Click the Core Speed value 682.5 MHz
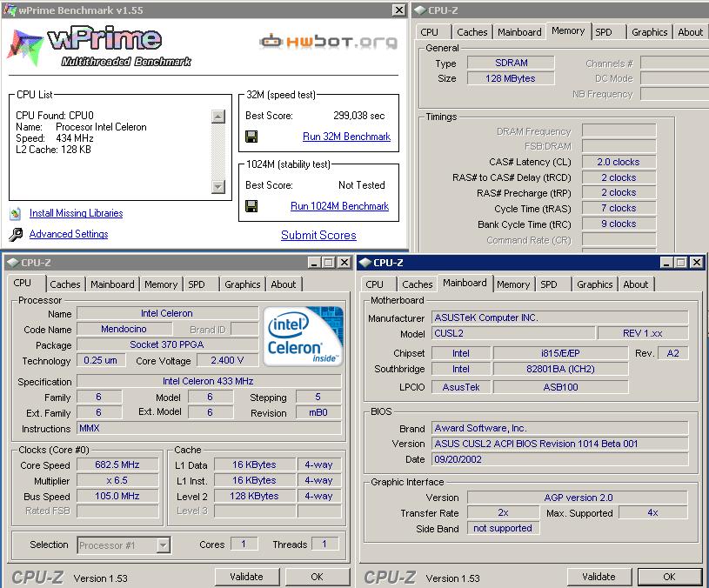Screen dimensions: 709x588 coord(117,465)
